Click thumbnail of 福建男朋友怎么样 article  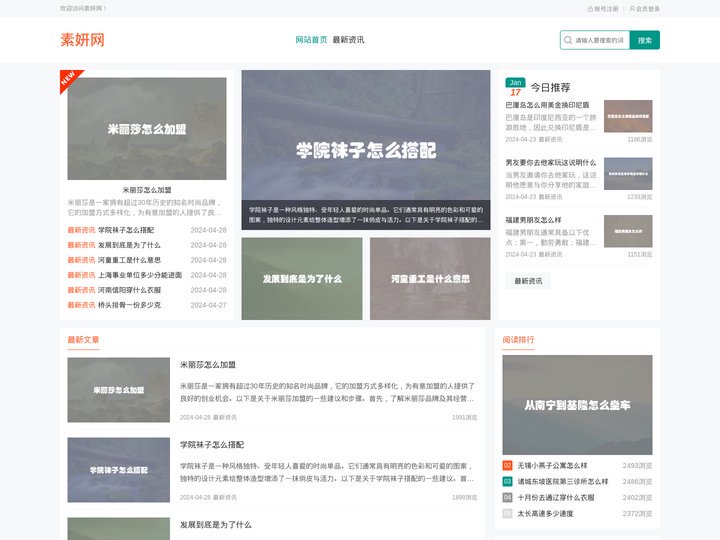(x=628, y=231)
